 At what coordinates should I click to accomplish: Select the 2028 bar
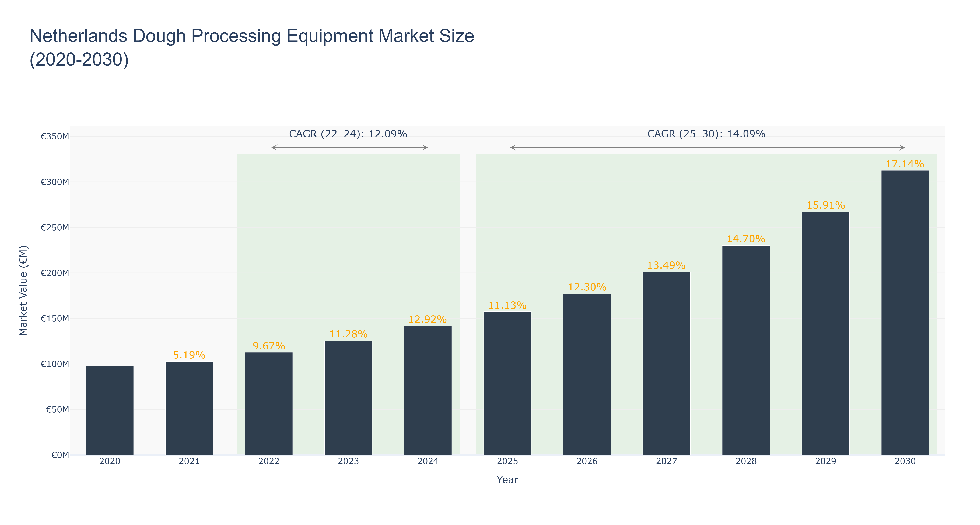[x=746, y=350]
